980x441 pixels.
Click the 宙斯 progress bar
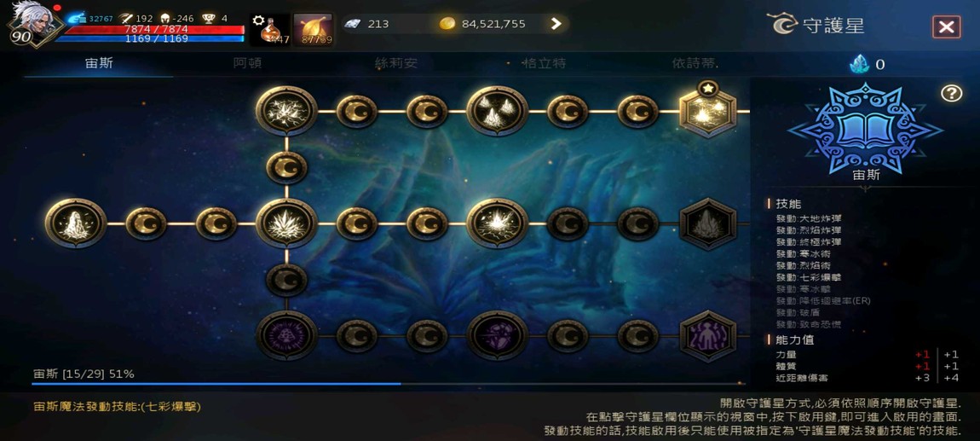(388, 384)
